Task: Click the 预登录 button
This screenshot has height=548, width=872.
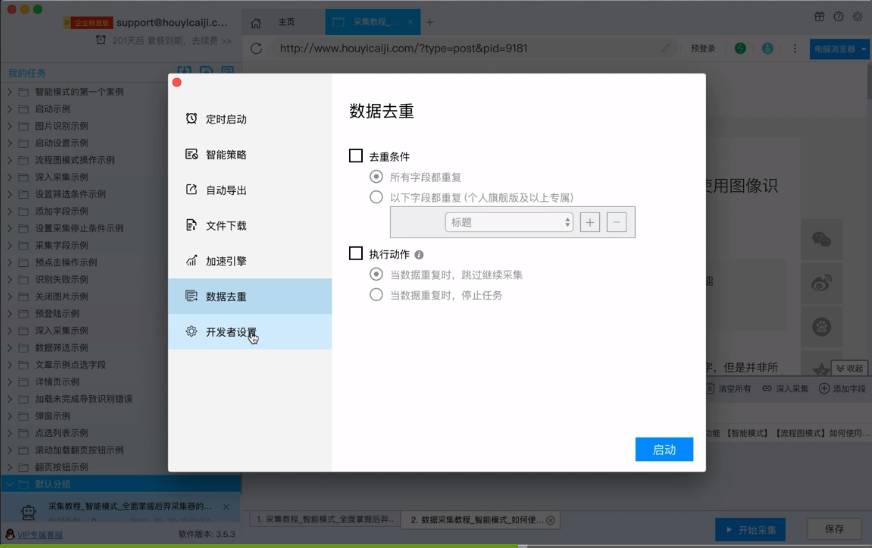Action: coord(703,48)
